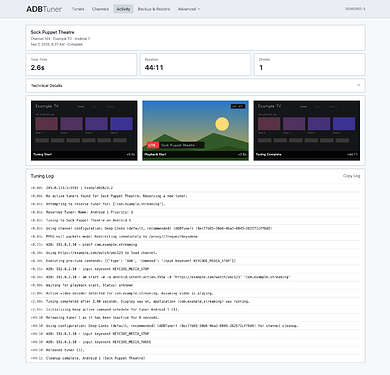390x375 pixels.
Task: Click the Sock Puppet Theatre heading
Action: [52, 32]
